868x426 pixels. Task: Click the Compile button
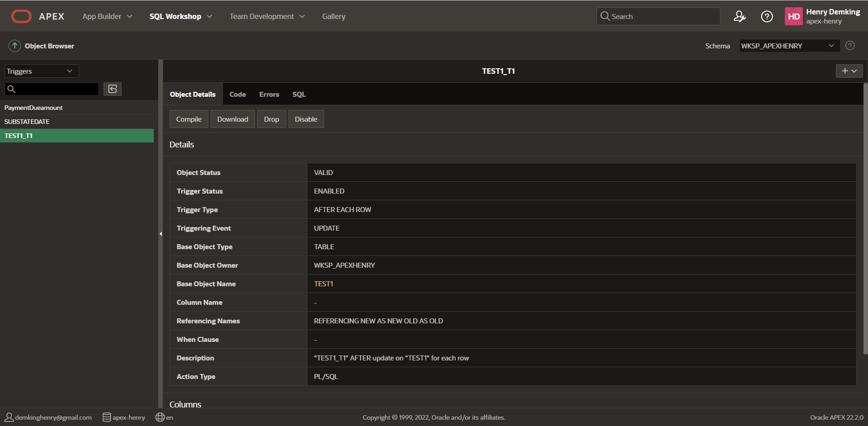pos(189,119)
